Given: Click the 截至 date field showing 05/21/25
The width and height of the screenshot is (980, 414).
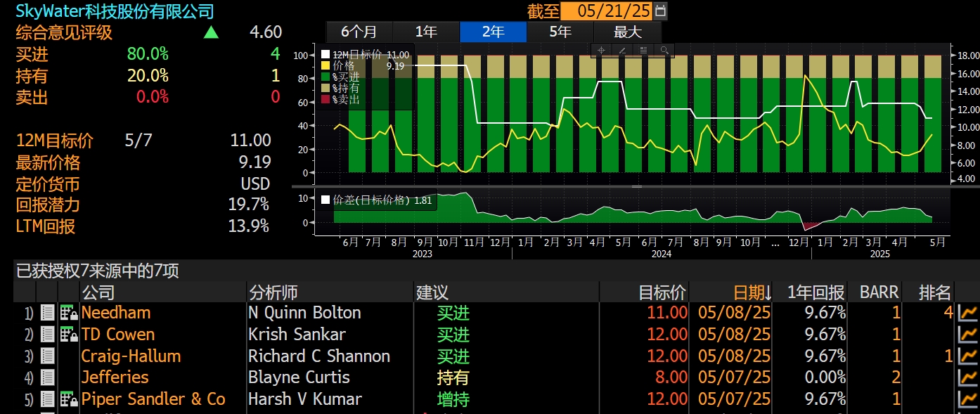Looking at the screenshot, I should (607, 11).
